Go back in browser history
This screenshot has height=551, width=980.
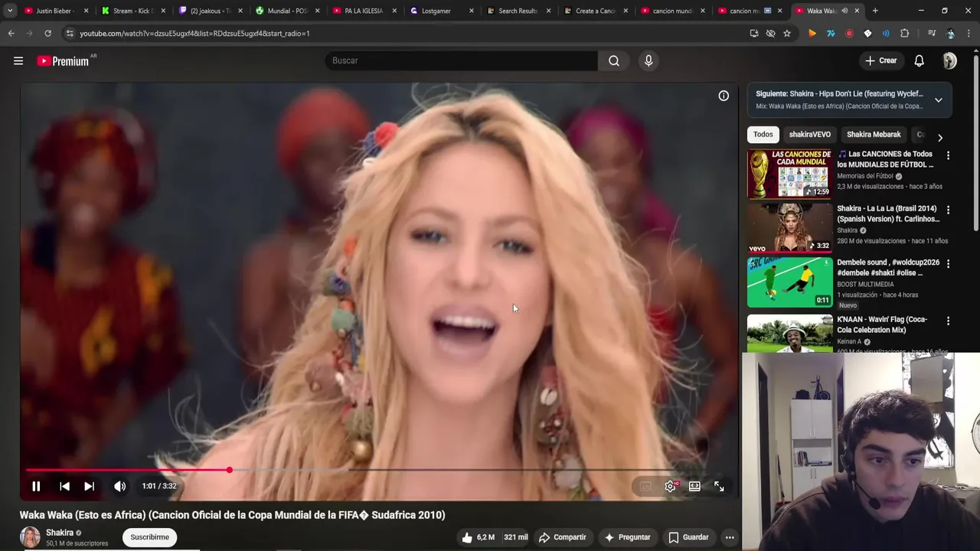11,34
